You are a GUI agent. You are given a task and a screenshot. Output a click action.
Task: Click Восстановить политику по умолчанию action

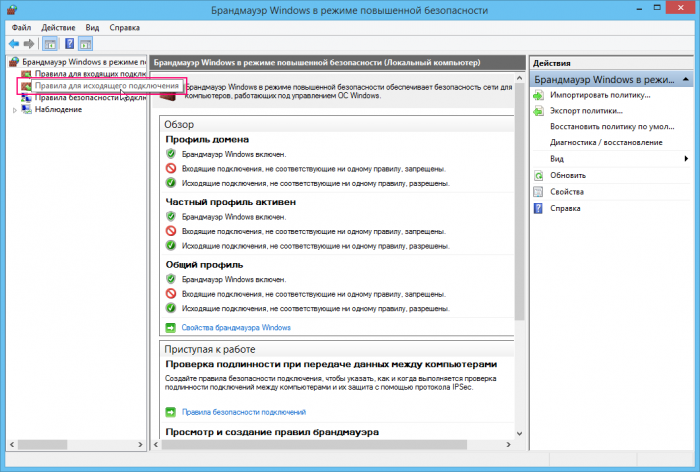point(612,126)
